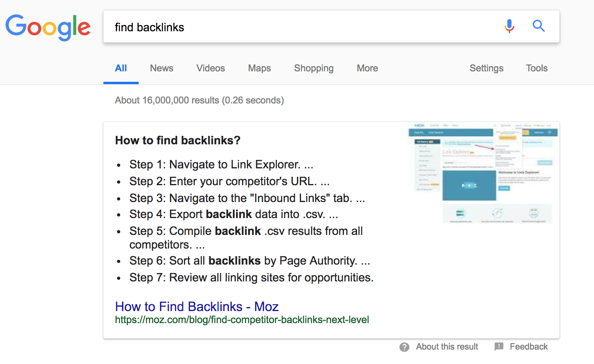Screen dimensions: 594x364
Task: Click the Feedback flag icon
Action: (499, 346)
